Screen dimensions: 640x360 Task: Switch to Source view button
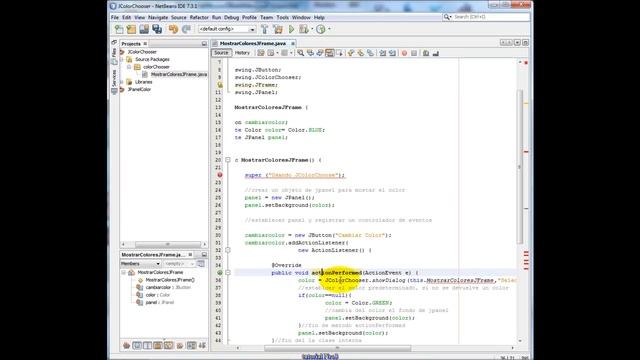(x=221, y=53)
